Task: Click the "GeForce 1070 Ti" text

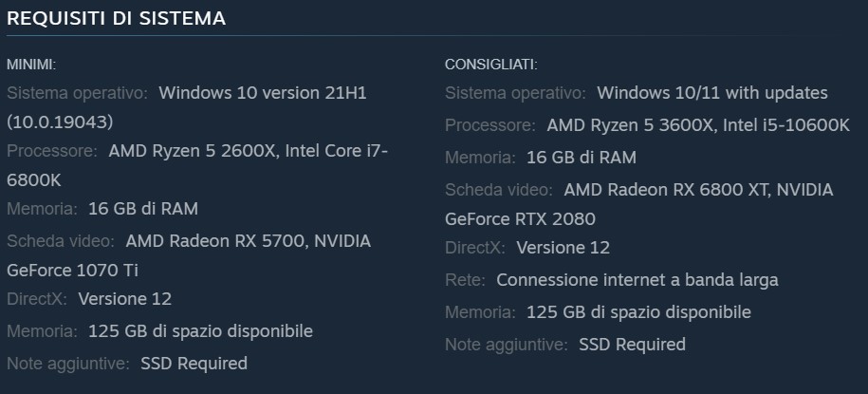Action: coord(71,270)
